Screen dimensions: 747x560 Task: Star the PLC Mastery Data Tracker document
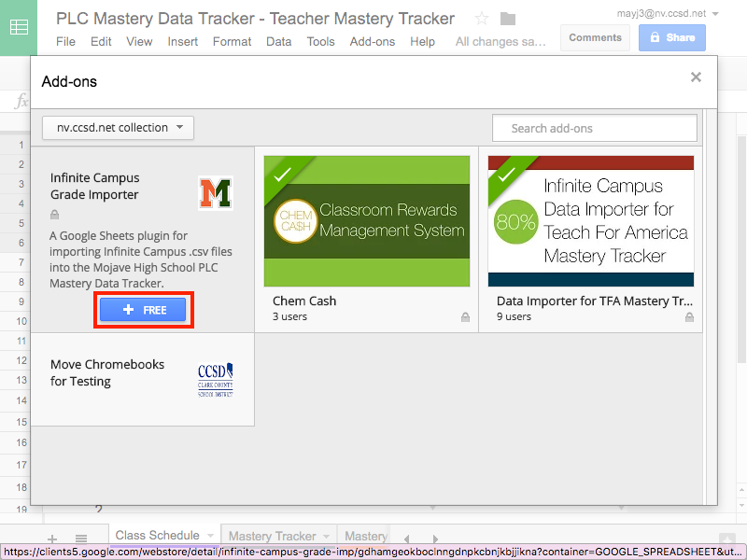click(482, 19)
